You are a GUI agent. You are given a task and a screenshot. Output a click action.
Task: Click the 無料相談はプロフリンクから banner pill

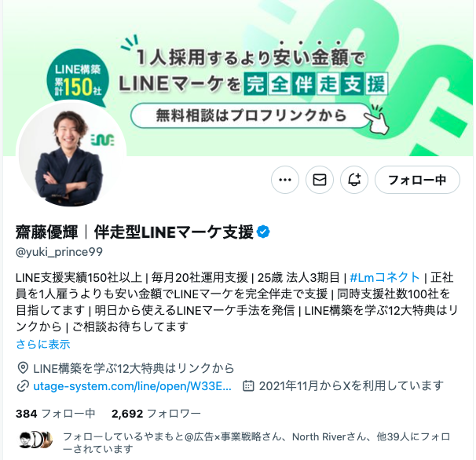(x=251, y=115)
